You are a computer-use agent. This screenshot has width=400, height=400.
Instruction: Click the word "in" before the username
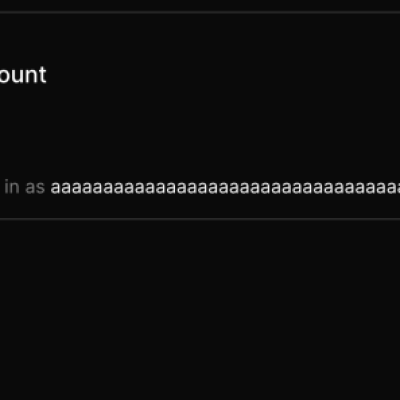(12, 187)
